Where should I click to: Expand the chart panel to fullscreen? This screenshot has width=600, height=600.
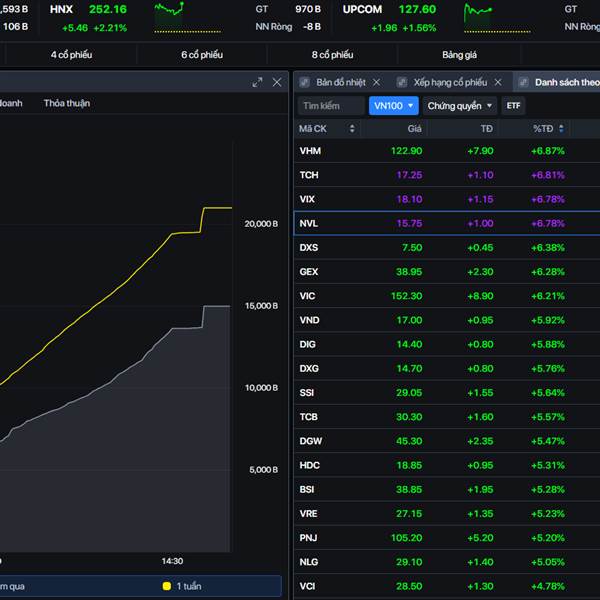point(257,82)
